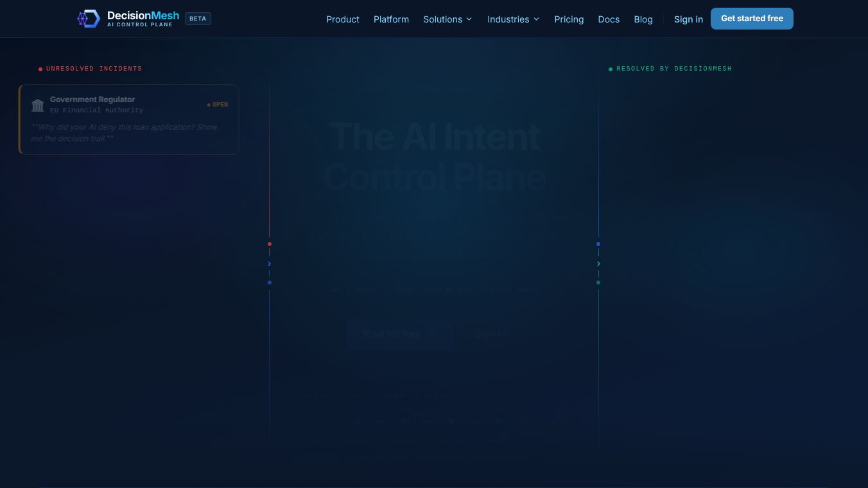The width and height of the screenshot is (868, 488).
Task: Click the OPEN status badge on incident card
Action: click(218, 105)
